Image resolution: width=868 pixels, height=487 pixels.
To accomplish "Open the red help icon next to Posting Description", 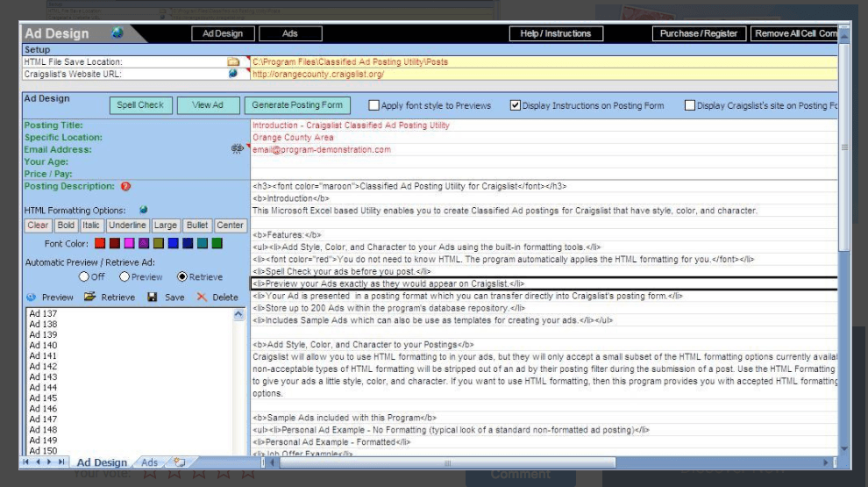I will pyautogui.click(x=125, y=186).
